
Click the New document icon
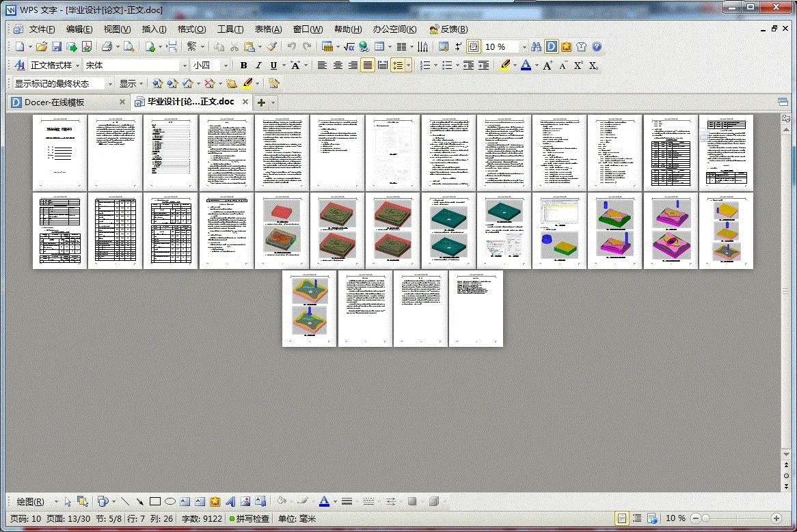tap(20, 46)
